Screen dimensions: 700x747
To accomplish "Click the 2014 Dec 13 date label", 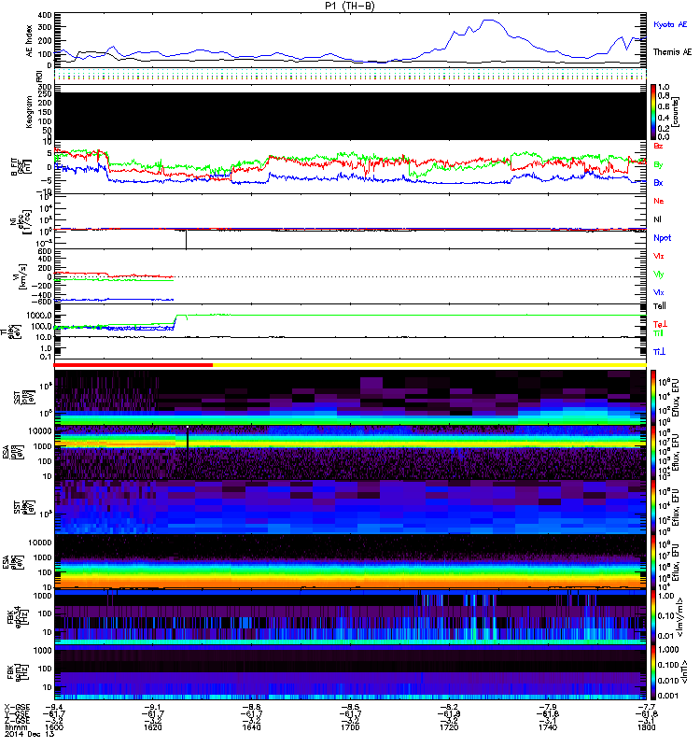I will coord(30,734).
